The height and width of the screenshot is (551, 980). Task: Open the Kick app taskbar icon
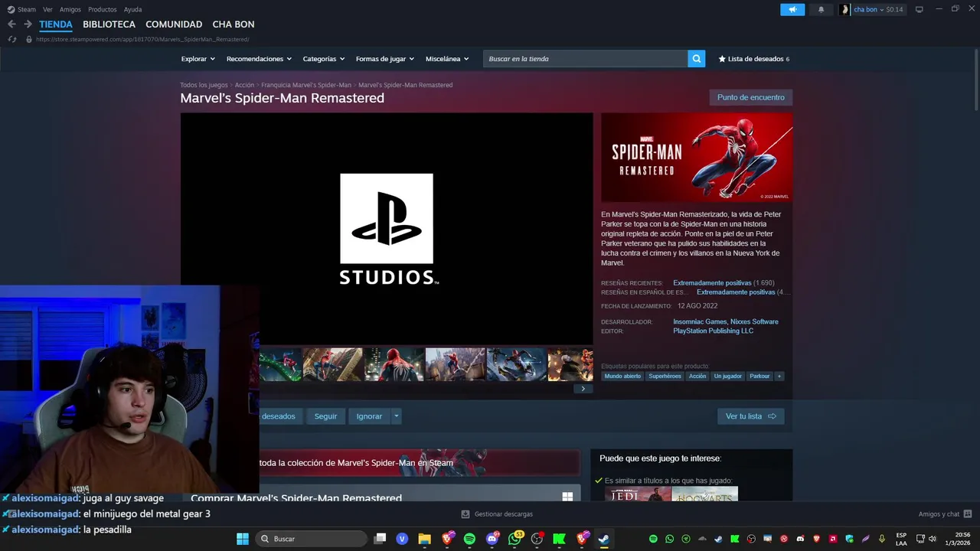(x=560, y=539)
